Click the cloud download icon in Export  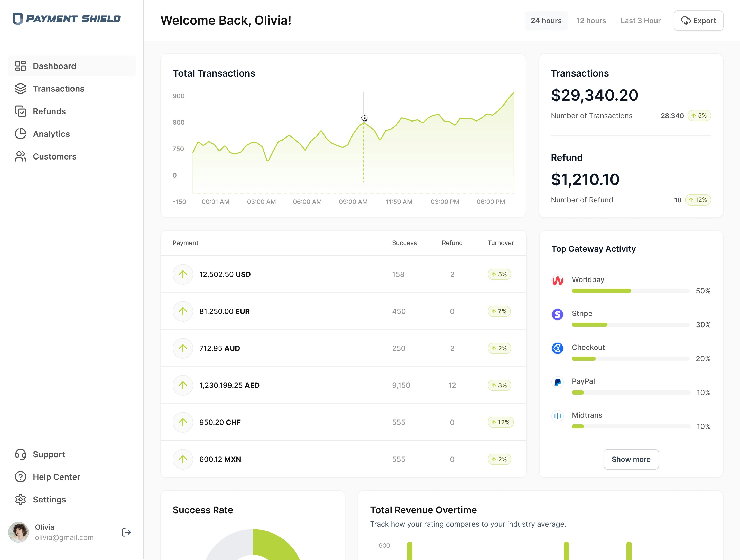point(686,21)
